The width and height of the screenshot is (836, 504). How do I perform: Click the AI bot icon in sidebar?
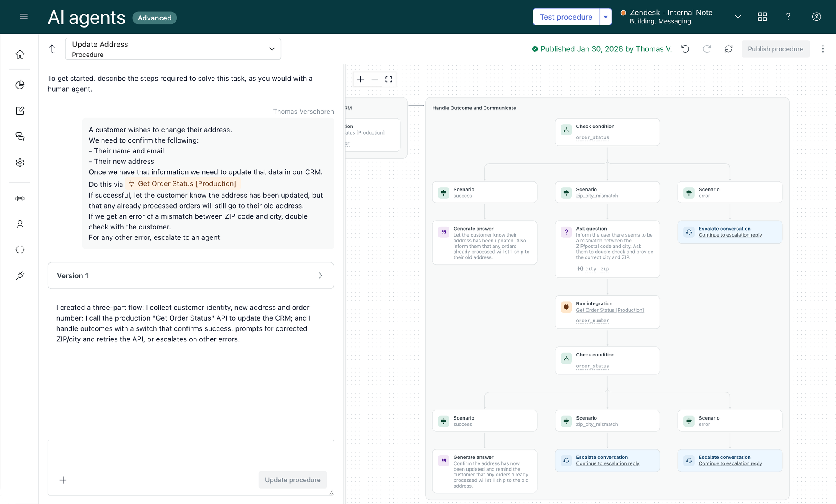(20, 198)
